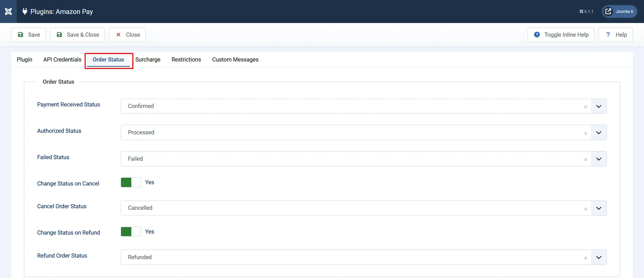Screen dimensions: 644x278
Task: Click the Joomla 6.1.1 version indicator
Action: pyautogui.click(x=586, y=11)
